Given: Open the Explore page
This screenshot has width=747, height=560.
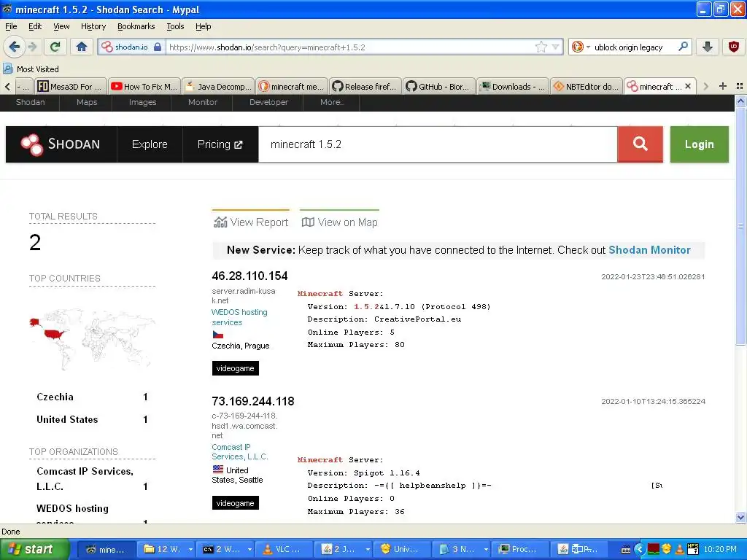Looking at the screenshot, I should pos(150,144).
